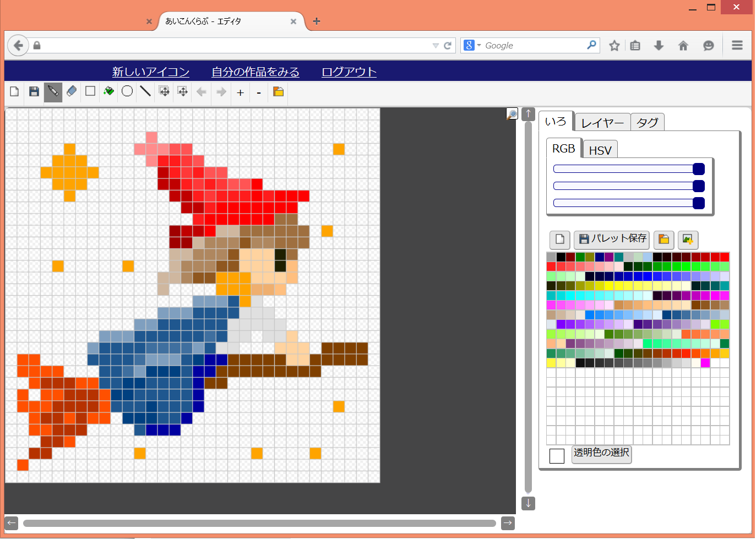The height and width of the screenshot is (539, 756).
Task: Undo with the left arrow toolbar icon
Action: [202, 92]
